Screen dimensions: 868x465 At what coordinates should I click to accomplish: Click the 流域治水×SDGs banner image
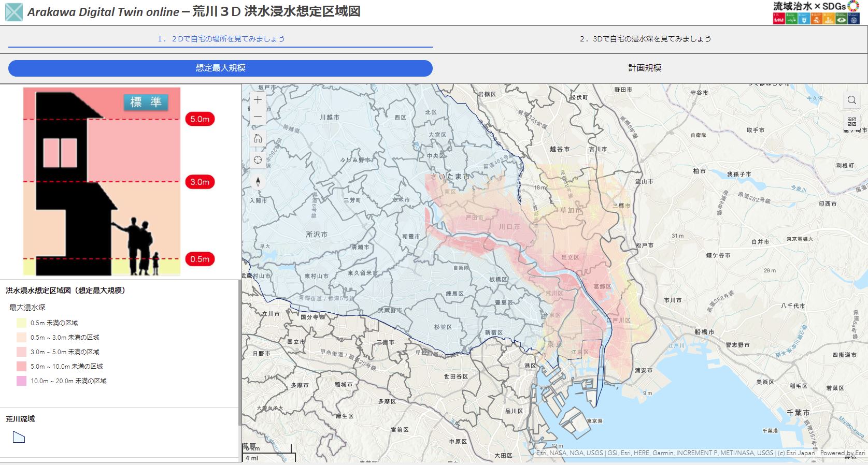pyautogui.click(x=816, y=12)
